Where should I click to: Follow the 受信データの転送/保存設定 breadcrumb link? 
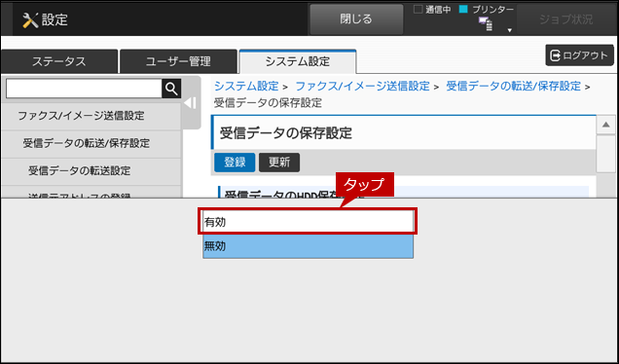pyautogui.click(x=513, y=86)
